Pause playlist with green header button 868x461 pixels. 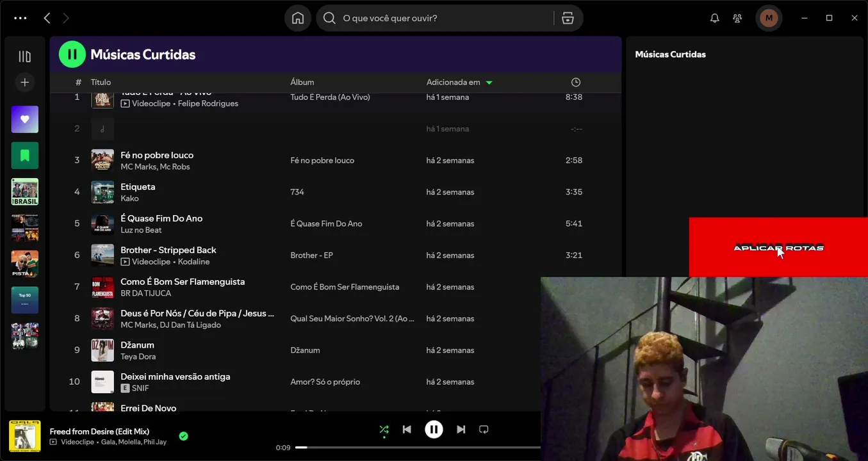pyautogui.click(x=72, y=54)
